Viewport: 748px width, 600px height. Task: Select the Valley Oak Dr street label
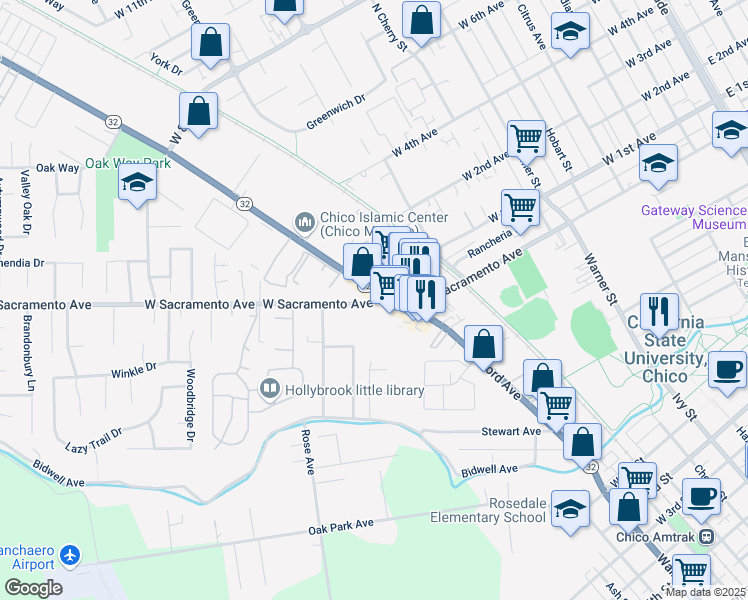pyautogui.click(x=26, y=203)
